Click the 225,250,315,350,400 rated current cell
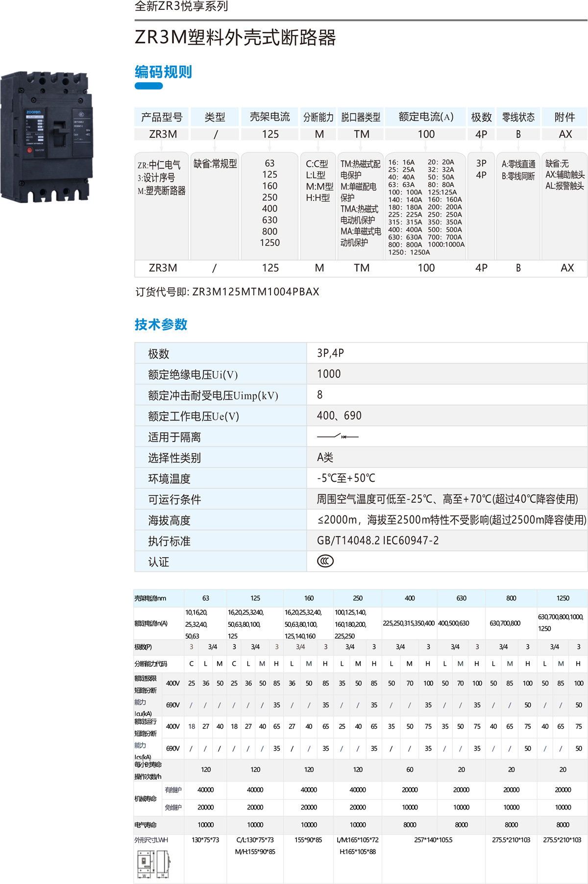This screenshot has width=588, height=884. 409,623
